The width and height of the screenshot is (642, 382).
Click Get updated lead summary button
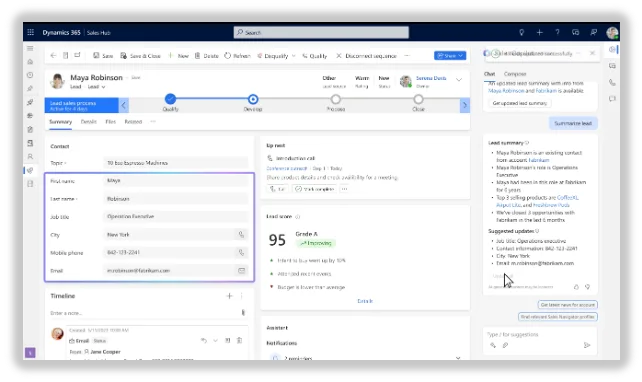(520, 103)
